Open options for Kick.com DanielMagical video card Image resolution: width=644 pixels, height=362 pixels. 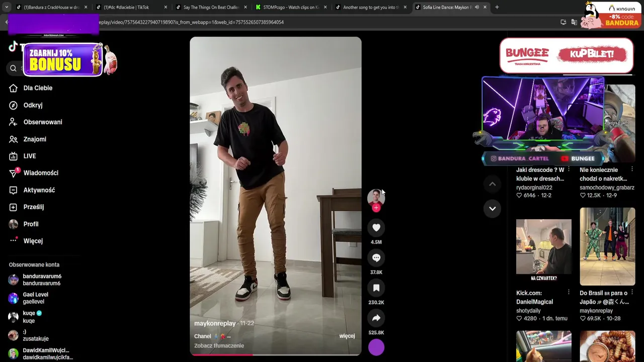(x=569, y=293)
